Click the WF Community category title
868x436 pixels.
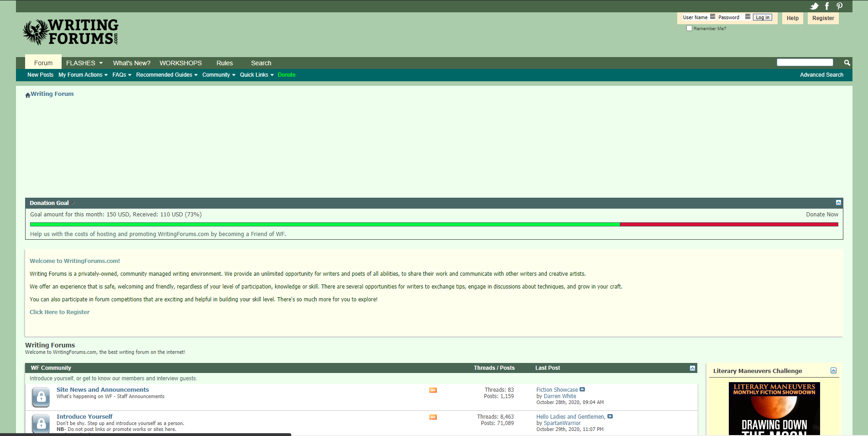(x=51, y=368)
